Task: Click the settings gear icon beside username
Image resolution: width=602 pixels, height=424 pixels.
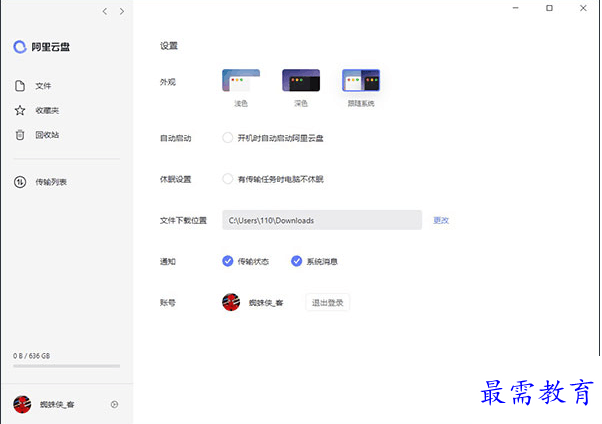Action: tap(114, 404)
